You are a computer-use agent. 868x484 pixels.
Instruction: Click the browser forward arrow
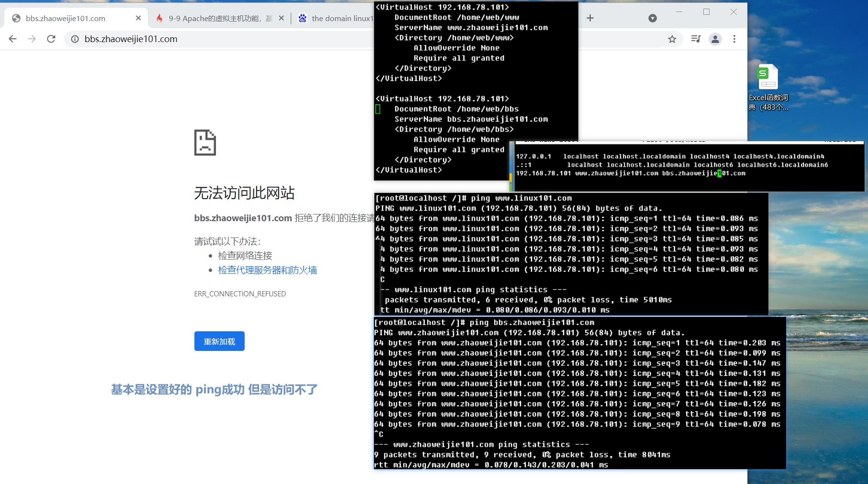[32, 39]
